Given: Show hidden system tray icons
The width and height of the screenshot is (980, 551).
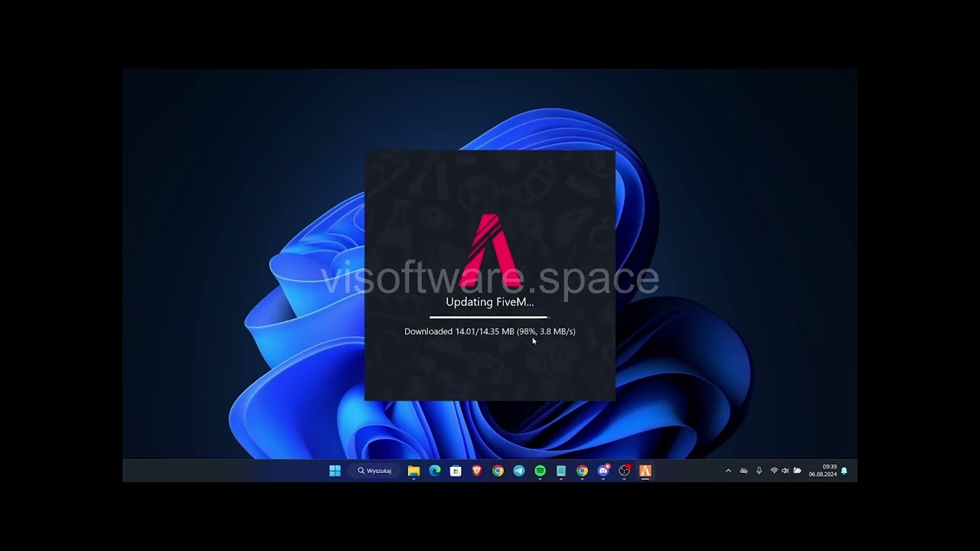Looking at the screenshot, I should (728, 471).
